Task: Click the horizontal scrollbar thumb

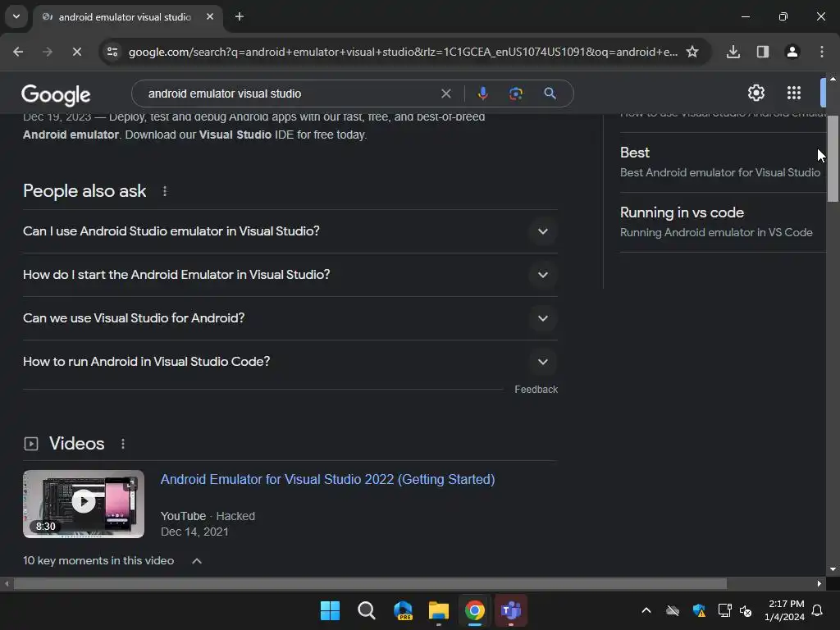Action: [370, 584]
